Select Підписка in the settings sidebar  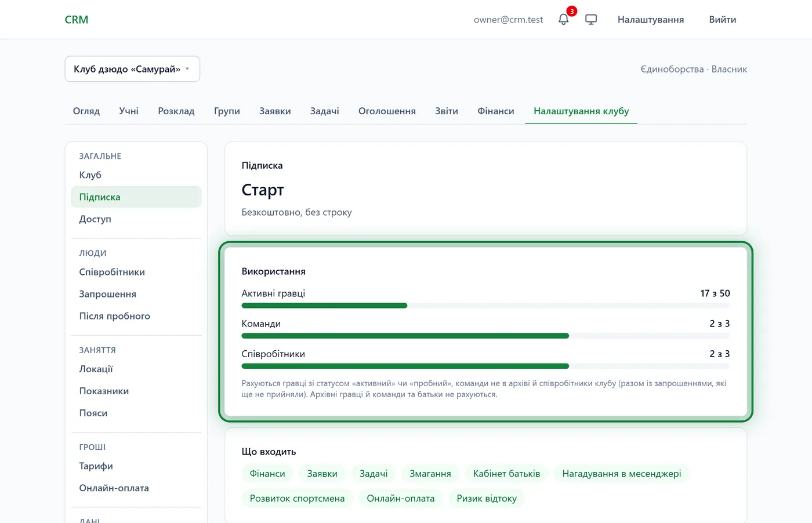point(136,197)
